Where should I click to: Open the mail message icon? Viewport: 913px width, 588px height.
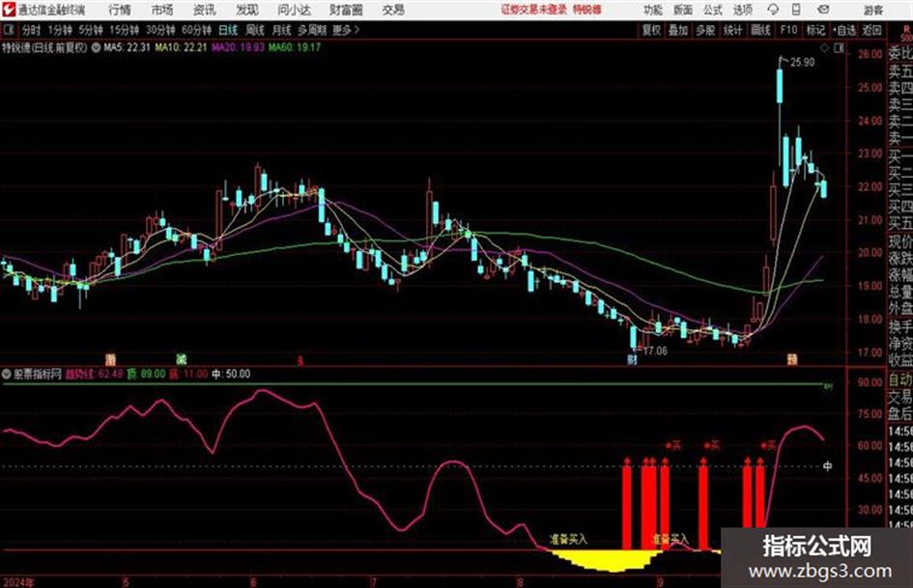823,10
